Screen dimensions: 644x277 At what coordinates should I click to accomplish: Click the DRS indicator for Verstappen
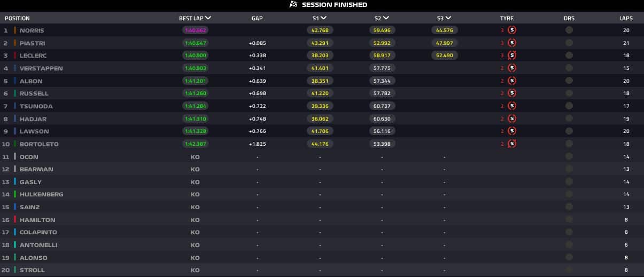569,68
